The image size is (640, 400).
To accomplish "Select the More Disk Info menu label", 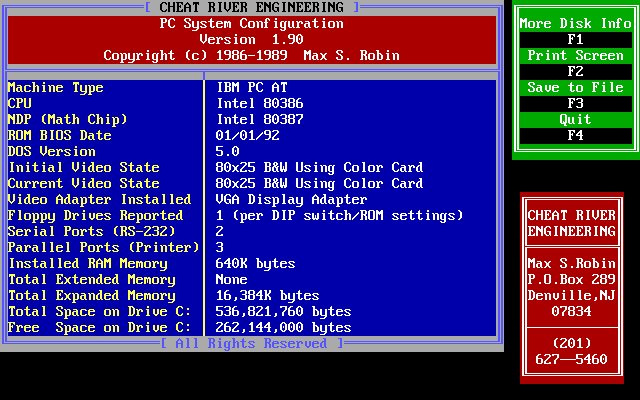I will click(576, 23).
